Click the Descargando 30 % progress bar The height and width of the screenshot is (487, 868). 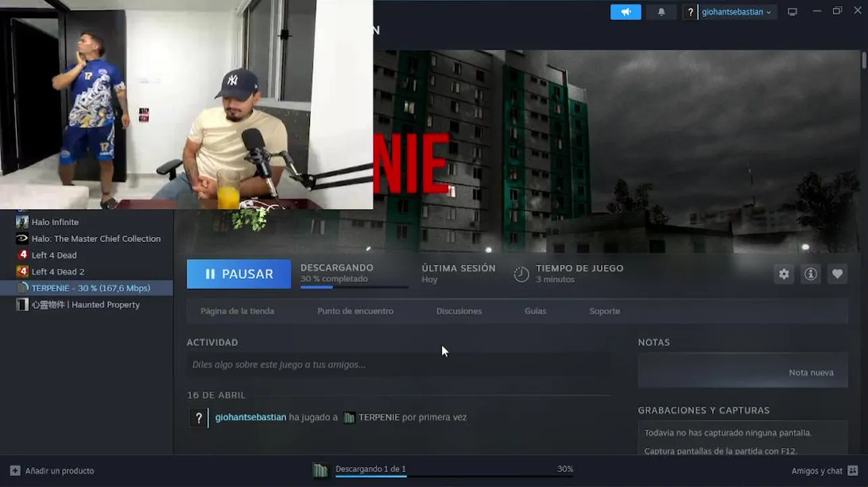354,287
